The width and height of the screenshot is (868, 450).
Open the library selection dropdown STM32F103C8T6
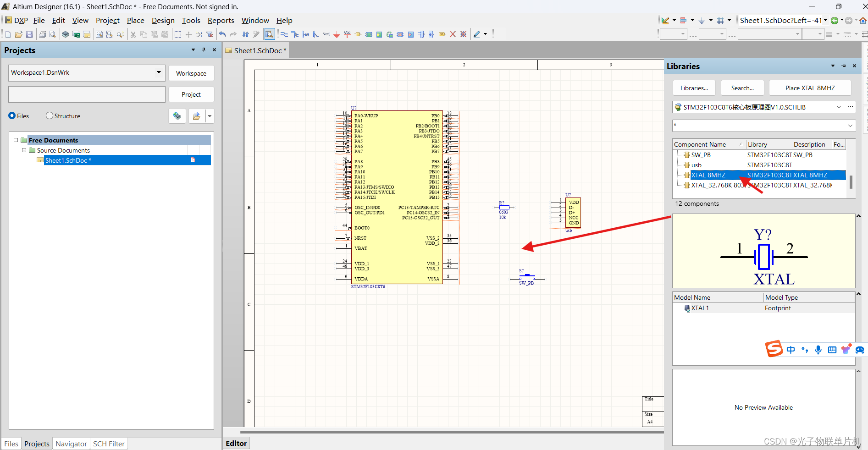click(839, 107)
